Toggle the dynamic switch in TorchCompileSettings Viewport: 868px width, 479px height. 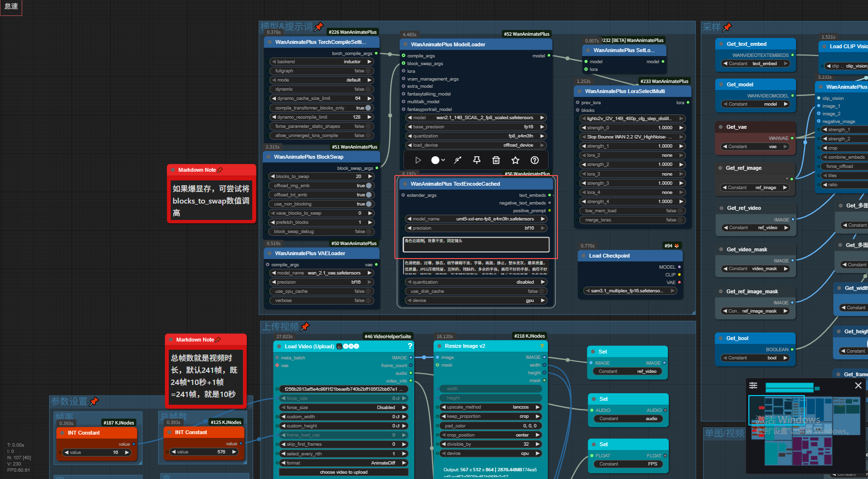[x=368, y=89]
